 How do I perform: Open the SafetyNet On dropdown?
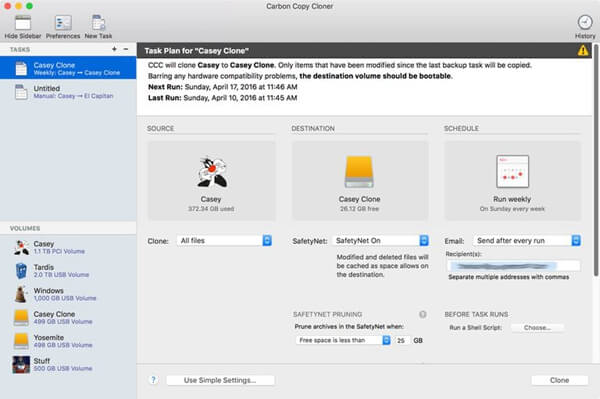[381, 241]
